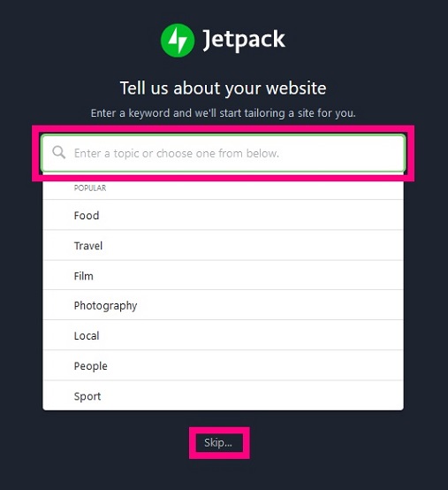Click the "Enter a keyword" subtitle text
This screenshot has width=448, height=490.
pyautogui.click(x=224, y=113)
